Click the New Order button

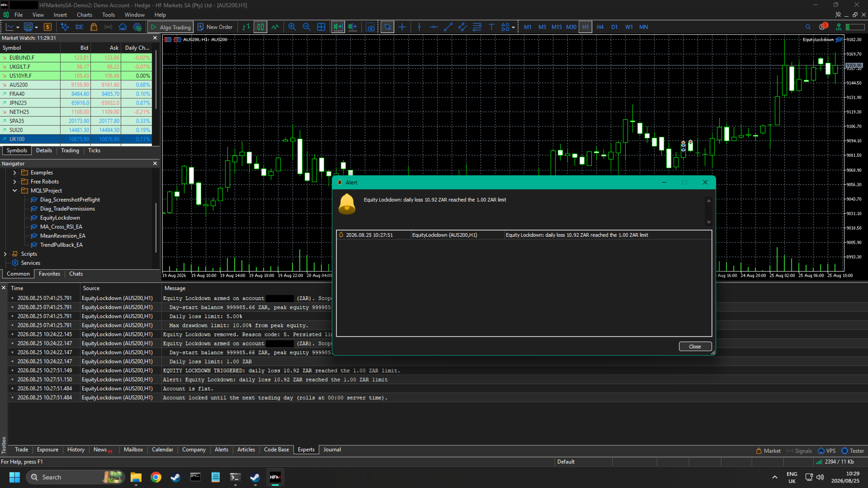click(215, 27)
